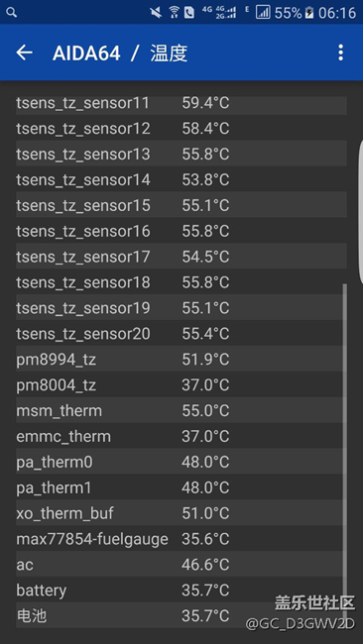Tap the Wi-Fi icon in status bar
363x644 pixels.
pos(174,12)
